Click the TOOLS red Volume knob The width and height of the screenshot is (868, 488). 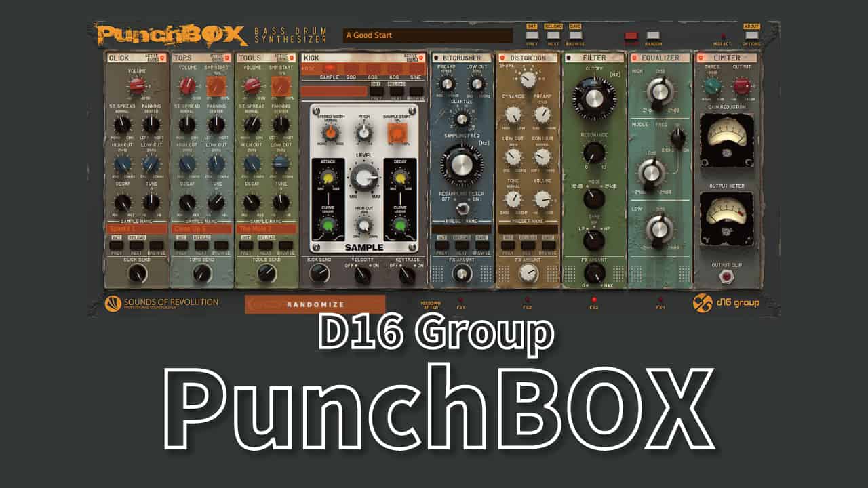point(252,85)
